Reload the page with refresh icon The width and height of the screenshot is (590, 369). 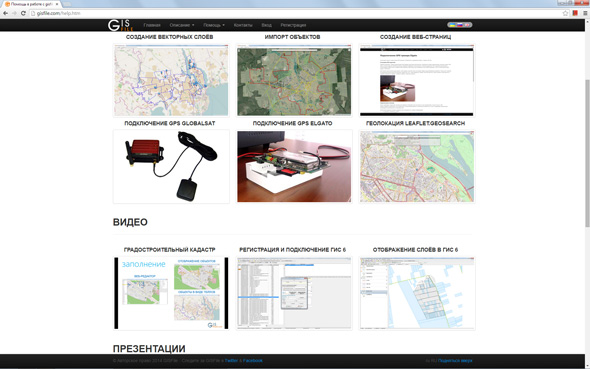tap(23, 13)
